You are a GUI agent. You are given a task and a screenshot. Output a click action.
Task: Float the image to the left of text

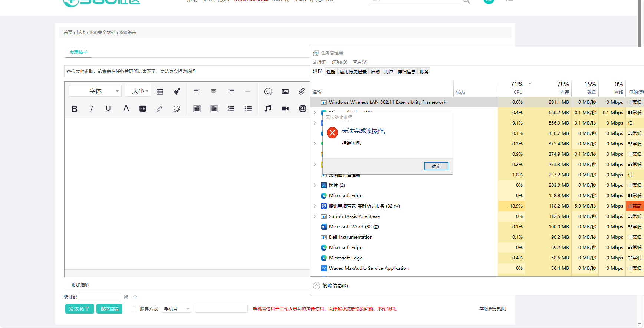197,109
